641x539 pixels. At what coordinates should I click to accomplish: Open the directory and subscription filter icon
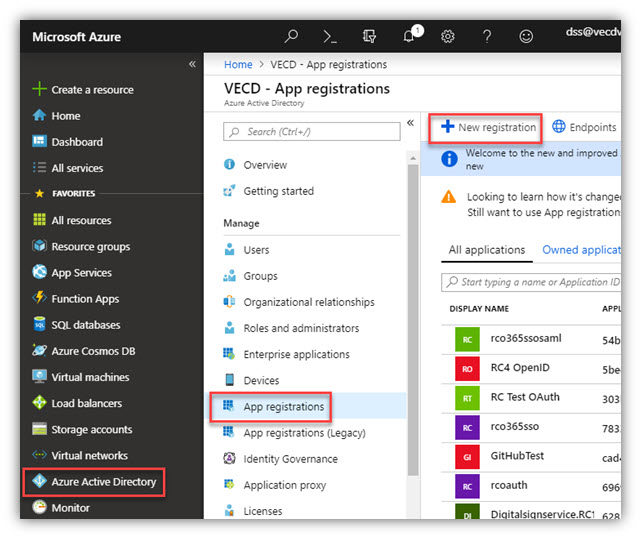point(369,36)
